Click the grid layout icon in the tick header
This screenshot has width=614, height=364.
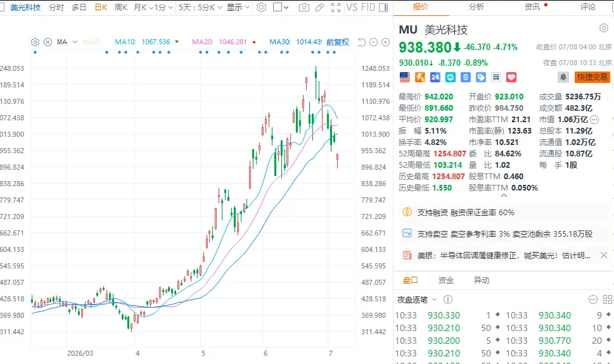[608, 299]
